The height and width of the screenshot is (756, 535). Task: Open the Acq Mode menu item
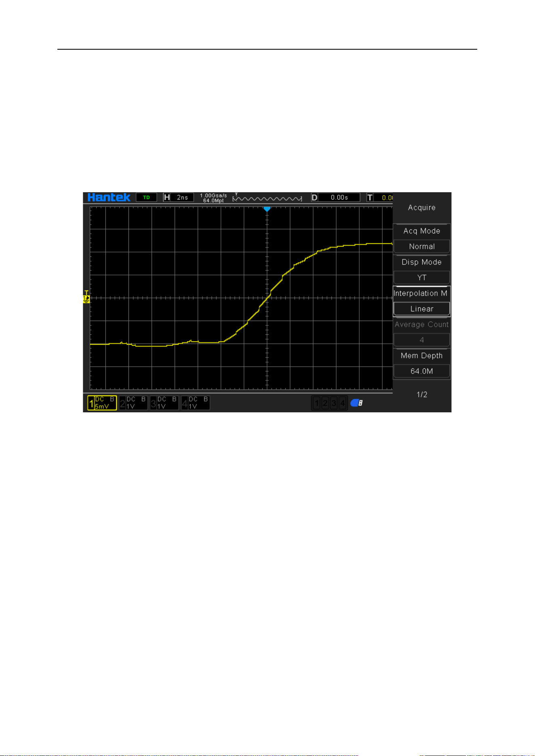pos(421,231)
